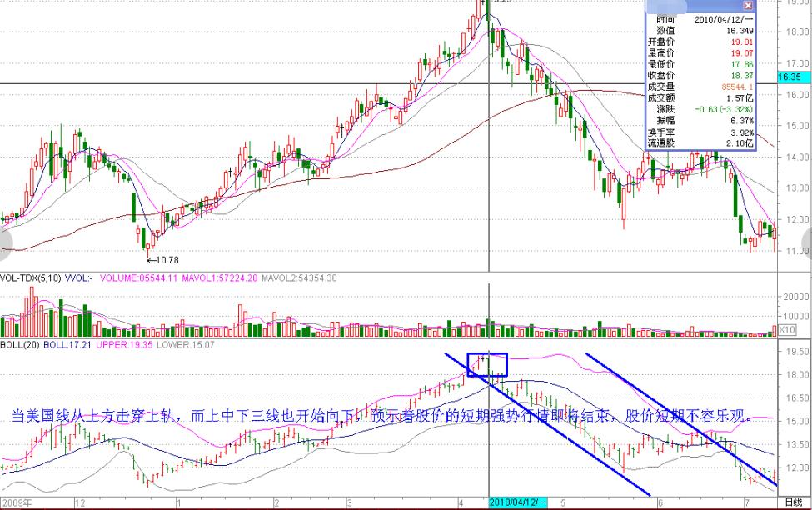Select the 振幅 value 6.37%
The width and height of the screenshot is (812, 510).
742,121
